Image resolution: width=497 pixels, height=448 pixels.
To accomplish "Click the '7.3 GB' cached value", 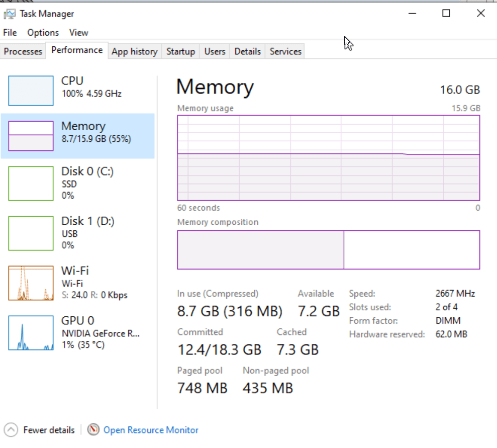I will coord(297,350).
